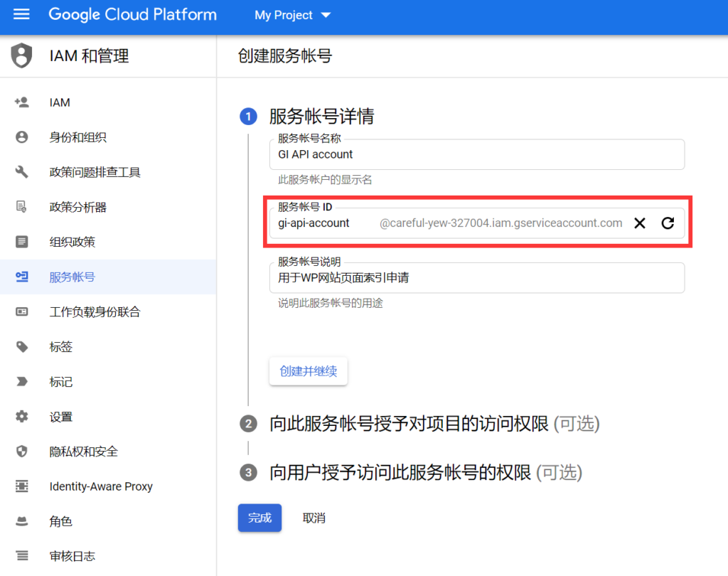
Task: Select Identity-Aware Proxy menu item
Action: (x=101, y=486)
